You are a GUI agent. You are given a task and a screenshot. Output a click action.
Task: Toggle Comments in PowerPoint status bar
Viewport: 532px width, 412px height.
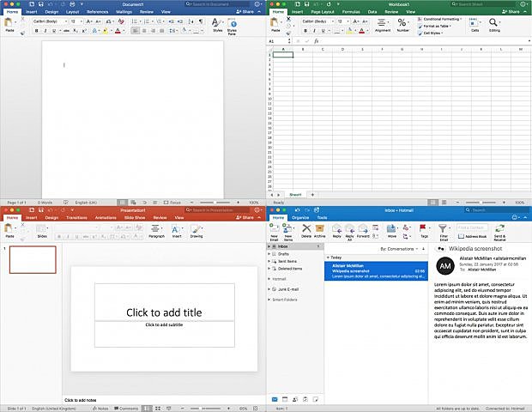(x=126, y=409)
